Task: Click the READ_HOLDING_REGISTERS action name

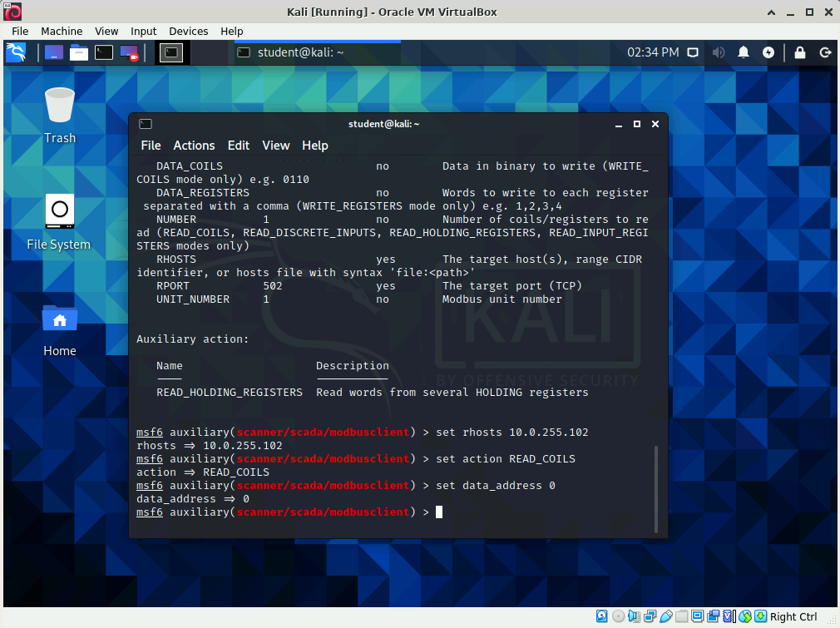Action: (230, 393)
